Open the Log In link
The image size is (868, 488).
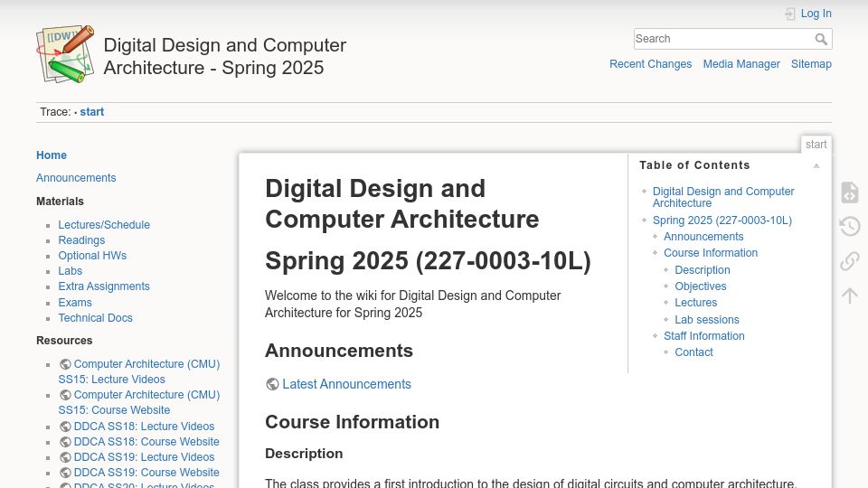(x=816, y=14)
